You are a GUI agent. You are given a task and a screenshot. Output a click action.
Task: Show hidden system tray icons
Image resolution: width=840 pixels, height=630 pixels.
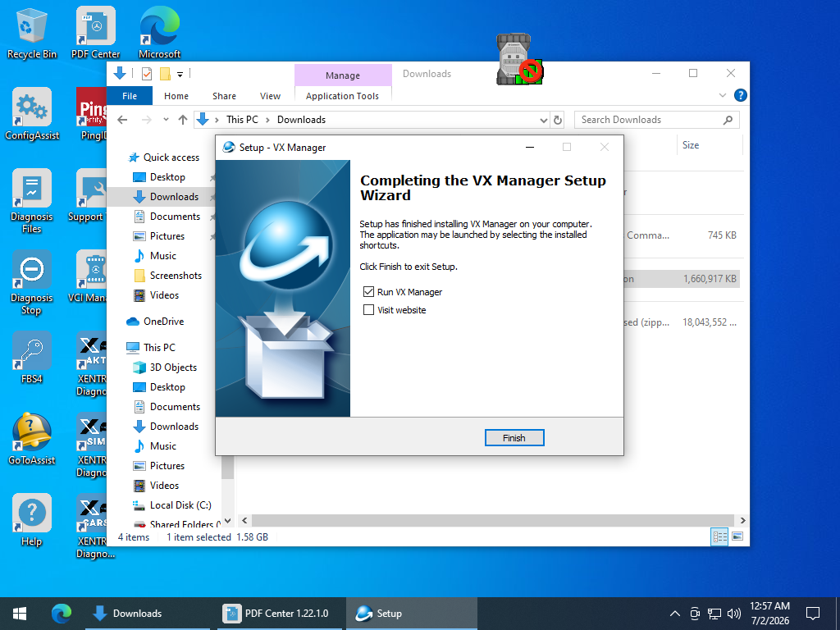click(x=675, y=614)
